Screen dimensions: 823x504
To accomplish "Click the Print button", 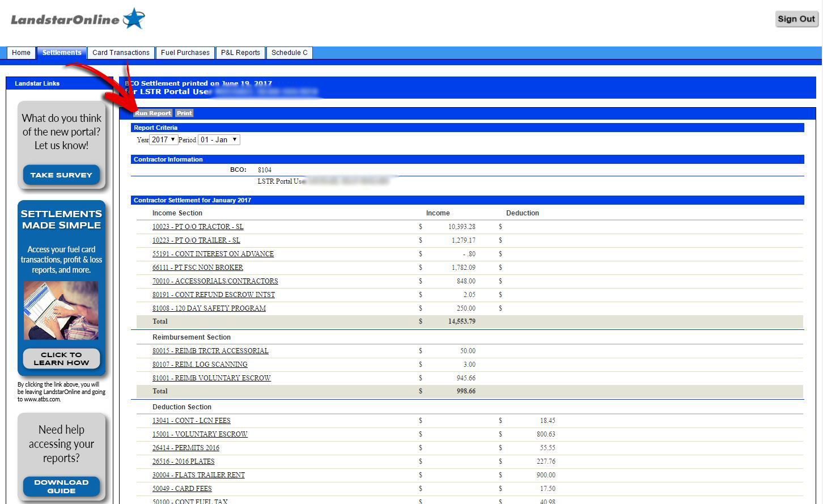I will [x=184, y=113].
